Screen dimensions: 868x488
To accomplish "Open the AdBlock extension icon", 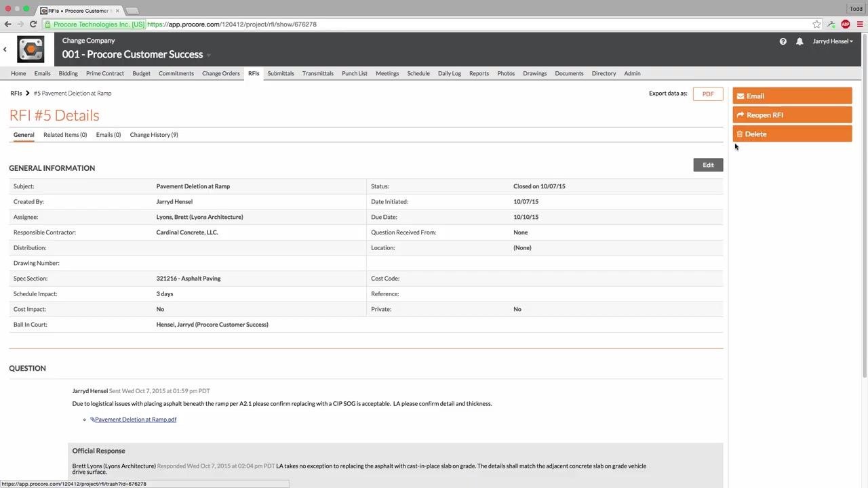I will click(x=846, y=24).
